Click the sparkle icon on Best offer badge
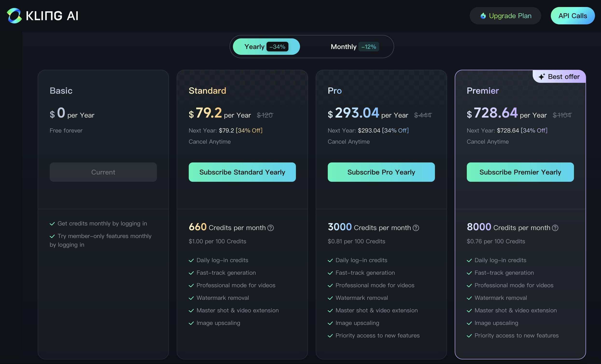Viewport: 601px width, 364px height. tap(541, 77)
